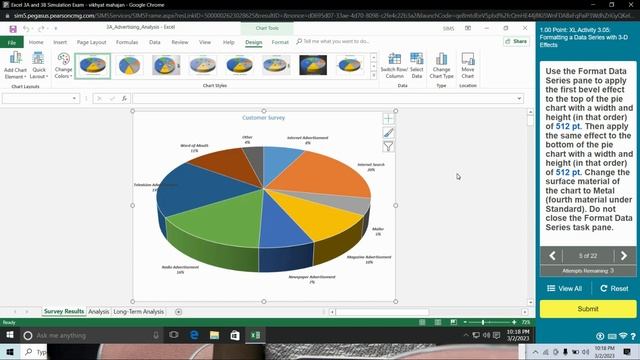Viewport: 640px width, 360px height.
Task: Click Normal view icon in status bar
Action: (422, 322)
